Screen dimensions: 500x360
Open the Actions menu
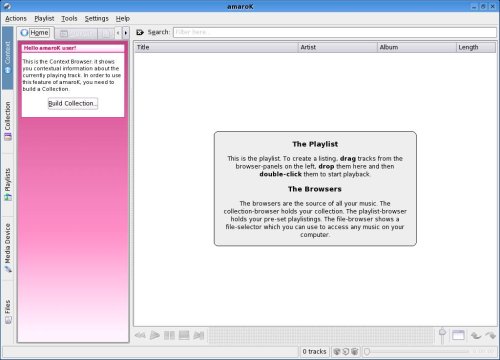tap(16, 18)
